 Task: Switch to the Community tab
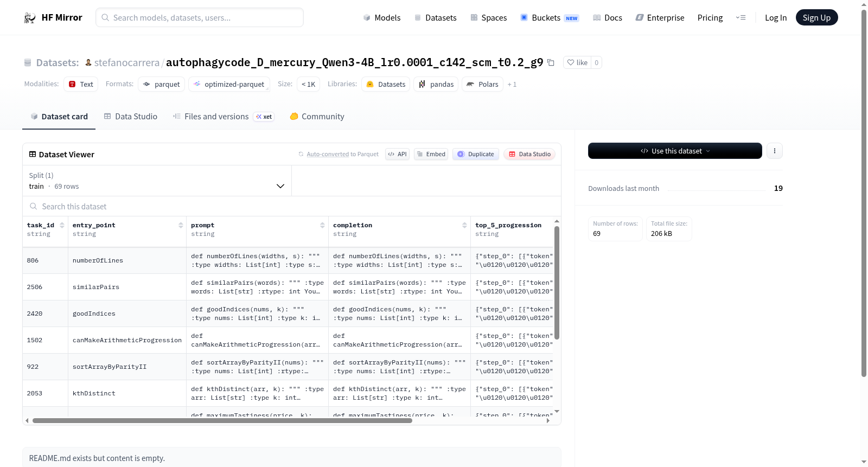[x=317, y=117]
